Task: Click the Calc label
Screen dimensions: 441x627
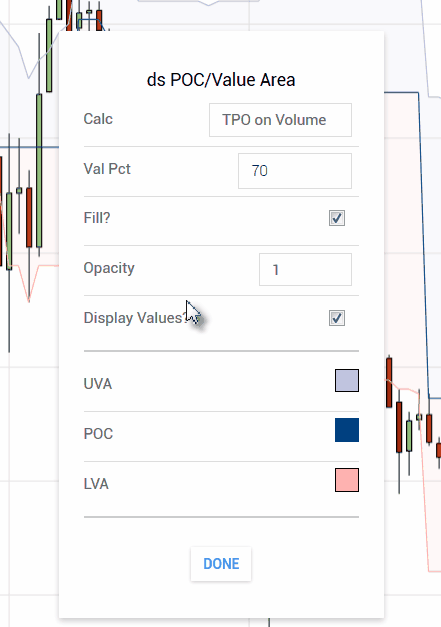Action: pos(98,119)
